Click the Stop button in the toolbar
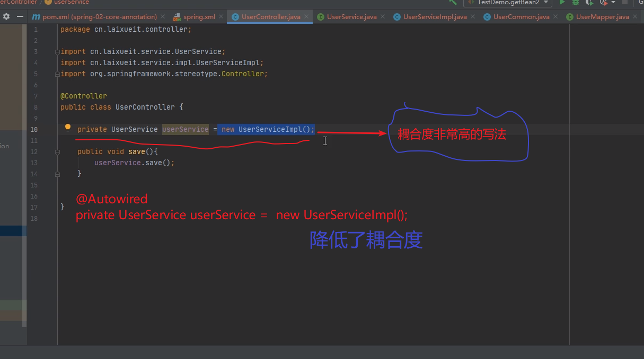644x359 pixels. 625,3
